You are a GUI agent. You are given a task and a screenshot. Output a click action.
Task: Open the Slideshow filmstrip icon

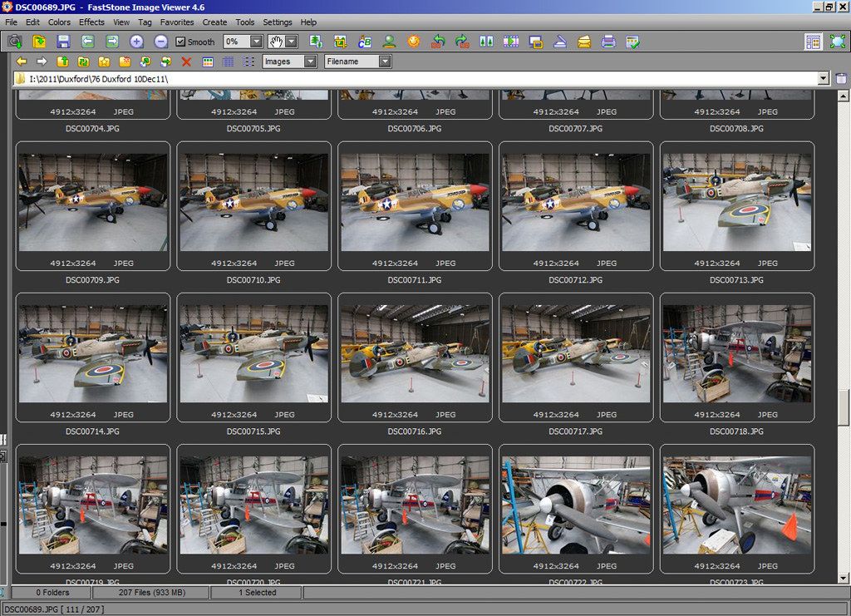(x=511, y=42)
